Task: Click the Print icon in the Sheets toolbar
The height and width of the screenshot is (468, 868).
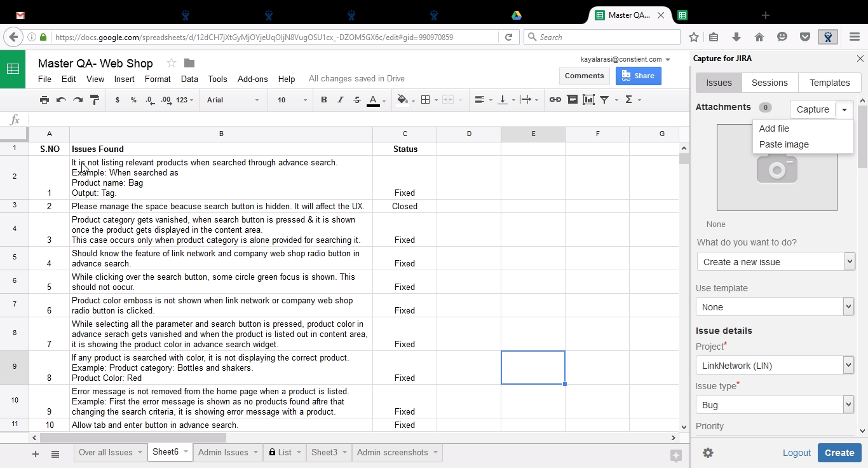Action: 44,100
